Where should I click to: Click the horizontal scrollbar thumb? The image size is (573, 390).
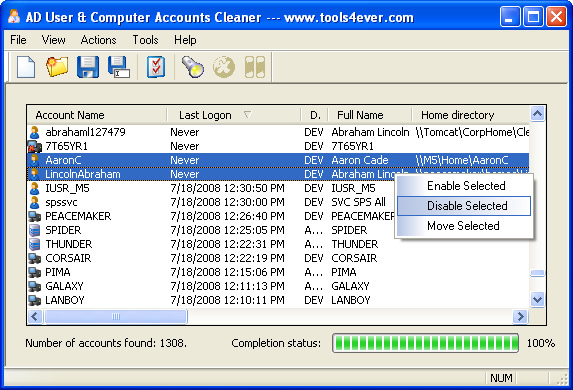(x=116, y=316)
